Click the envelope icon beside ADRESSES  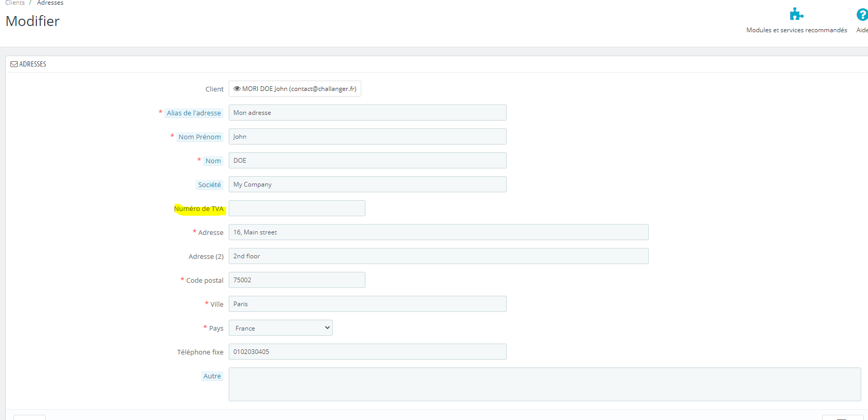14,64
